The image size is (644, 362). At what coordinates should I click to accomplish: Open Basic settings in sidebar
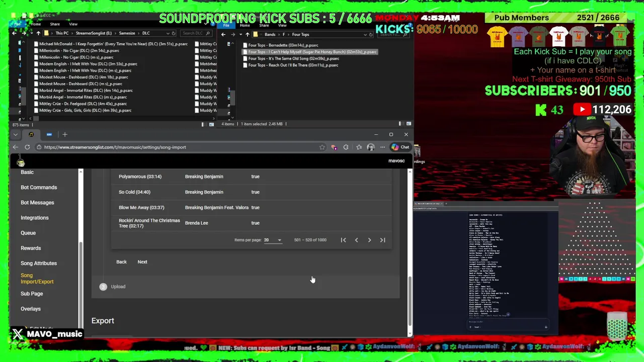tap(27, 172)
